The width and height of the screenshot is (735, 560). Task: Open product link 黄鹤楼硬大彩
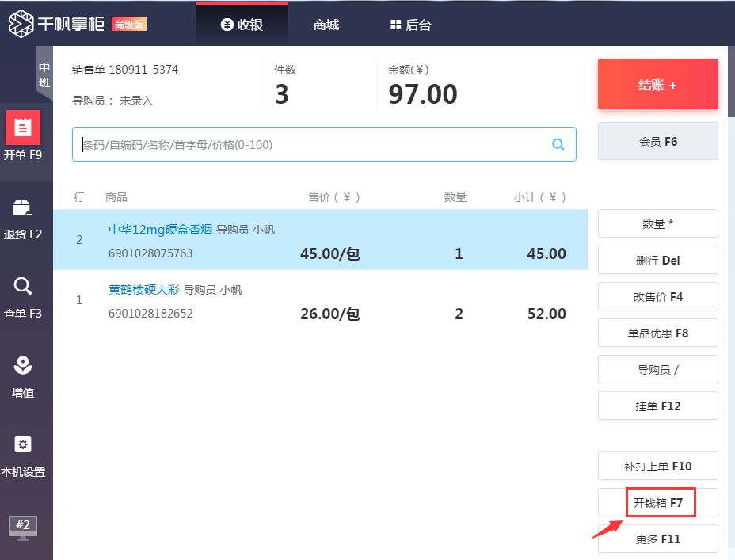click(x=144, y=290)
